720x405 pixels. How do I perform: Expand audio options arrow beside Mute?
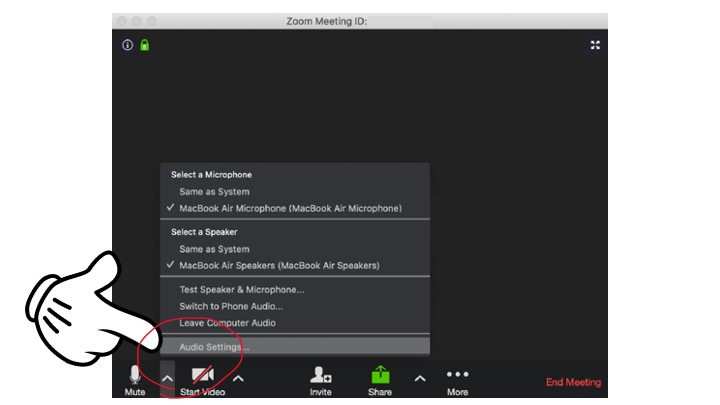click(x=167, y=378)
